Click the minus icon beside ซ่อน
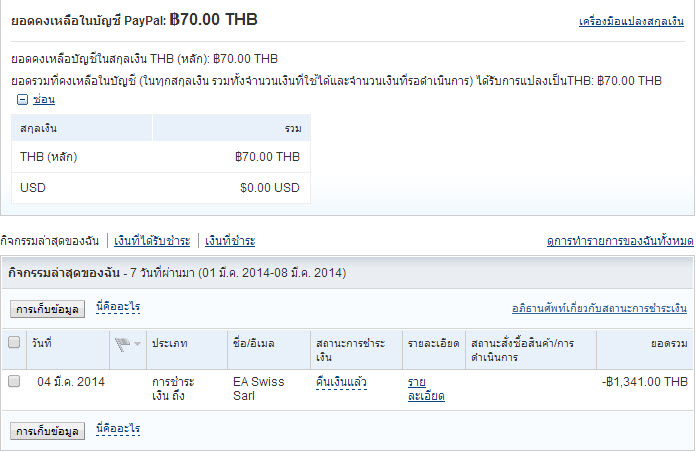Image resolution: width=696 pixels, height=452 pixels. coord(22,100)
